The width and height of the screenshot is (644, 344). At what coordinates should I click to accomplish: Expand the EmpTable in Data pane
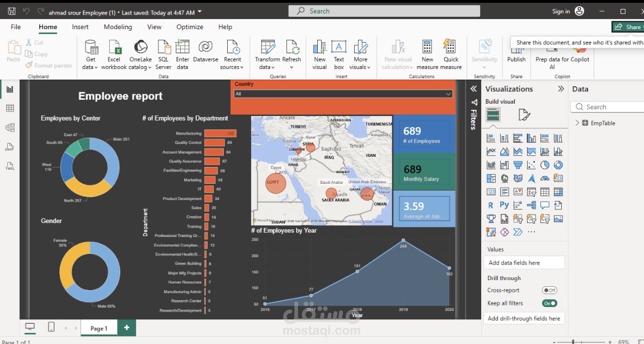click(x=577, y=123)
